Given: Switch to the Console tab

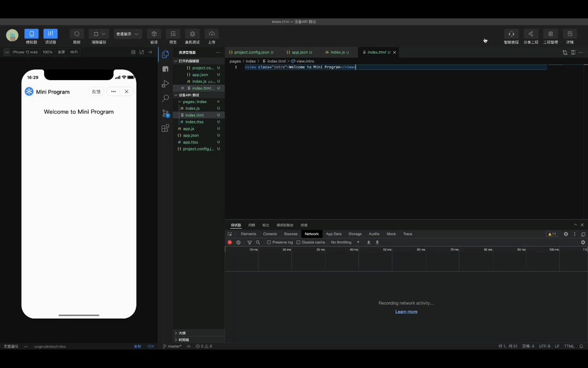Looking at the screenshot, I should 270,234.
